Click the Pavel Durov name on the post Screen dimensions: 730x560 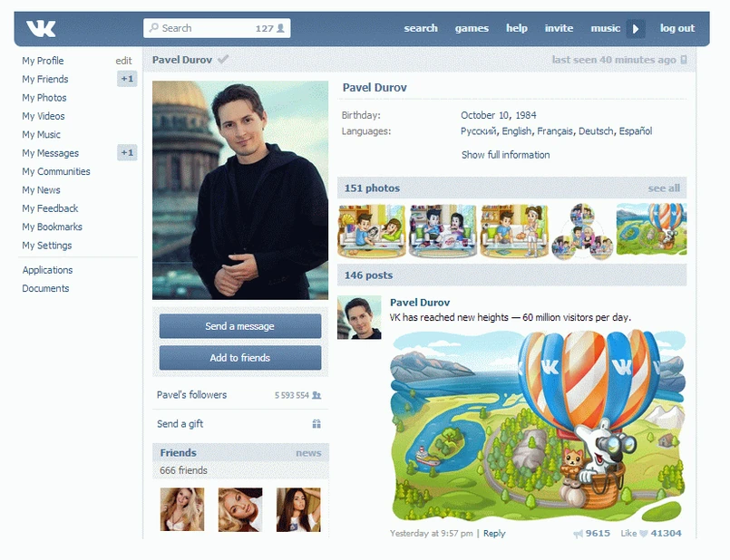coord(420,303)
